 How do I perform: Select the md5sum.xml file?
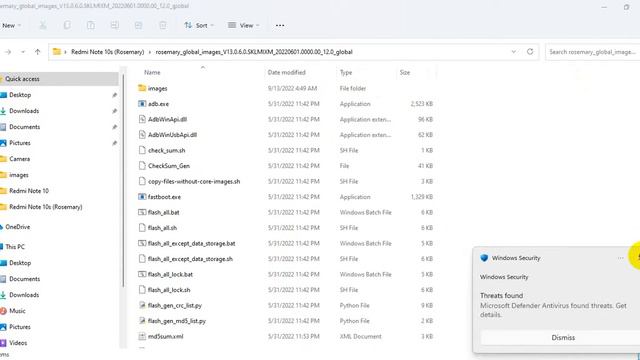165,336
